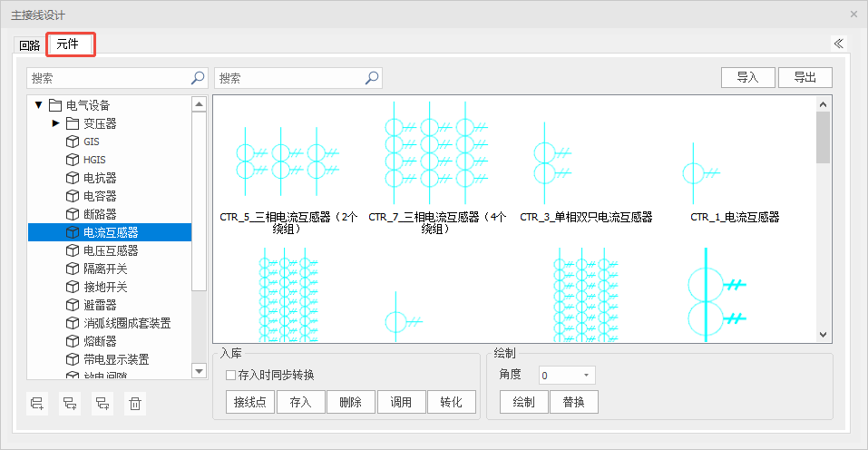Click the symbol gallery scroll-down arrow

point(824,335)
